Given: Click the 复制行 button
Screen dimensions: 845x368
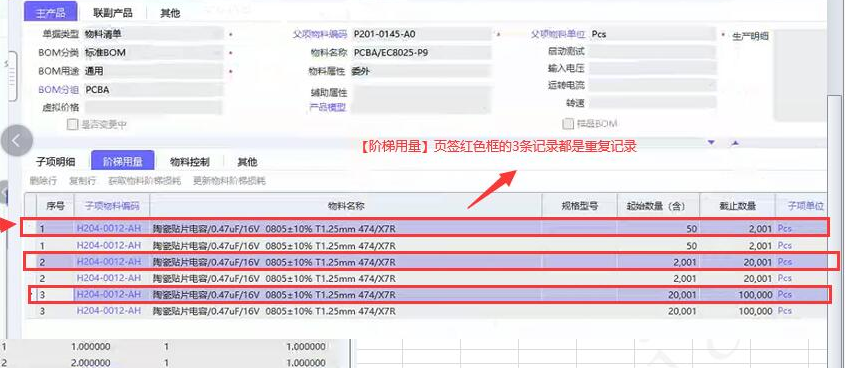Looking at the screenshot, I should pyautogui.click(x=82, y=181).
